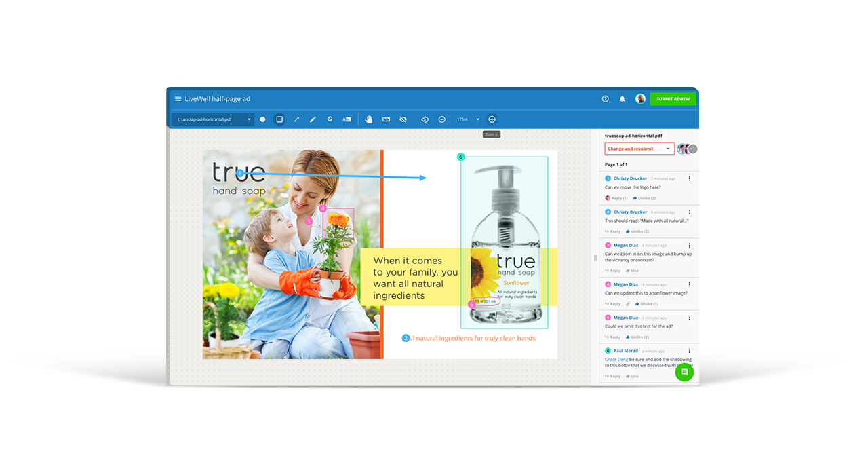Viewport: 868px width, 475px height.
Task: Click Reply (1) on the logo comment
Action: pyautogui.click(x=616, y=198)
